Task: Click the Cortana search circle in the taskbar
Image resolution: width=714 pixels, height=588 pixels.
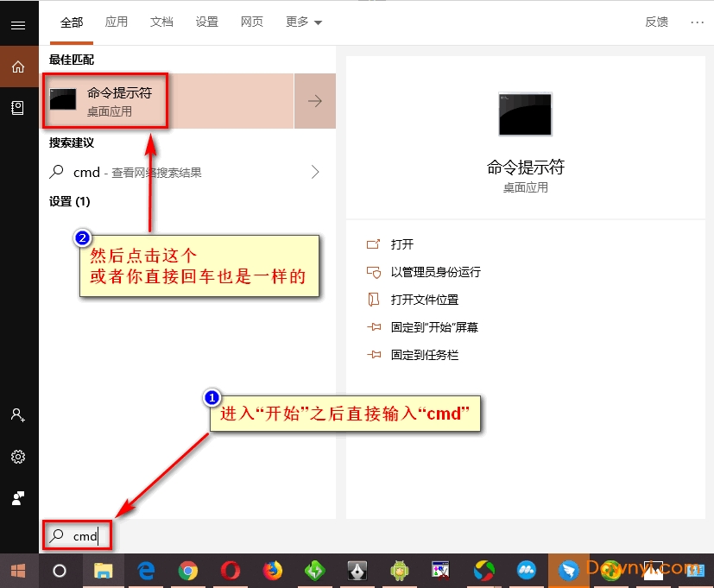Action: click(x=60, y=571)
